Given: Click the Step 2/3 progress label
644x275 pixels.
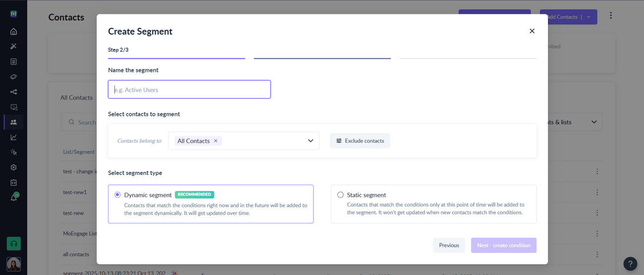Looking at the screenshot, I should [x=118, y=50].
